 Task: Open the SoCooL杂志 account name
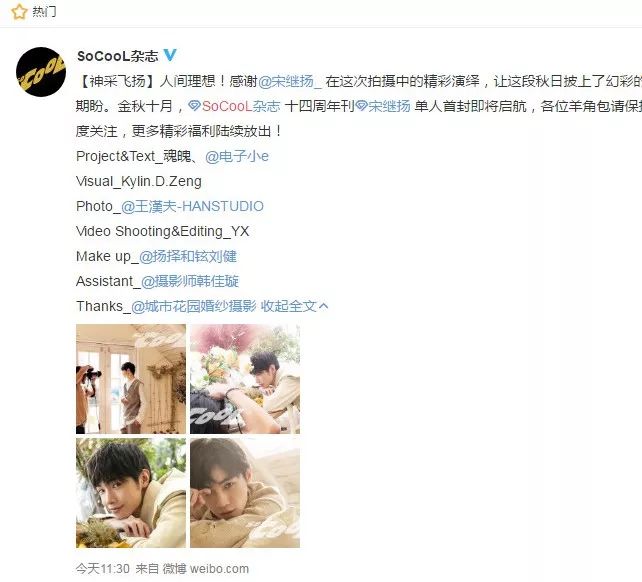coord(118,56)
